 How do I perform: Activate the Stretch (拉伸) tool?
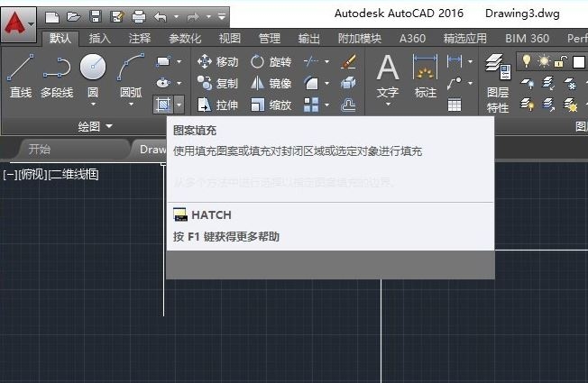click(218, 105)
